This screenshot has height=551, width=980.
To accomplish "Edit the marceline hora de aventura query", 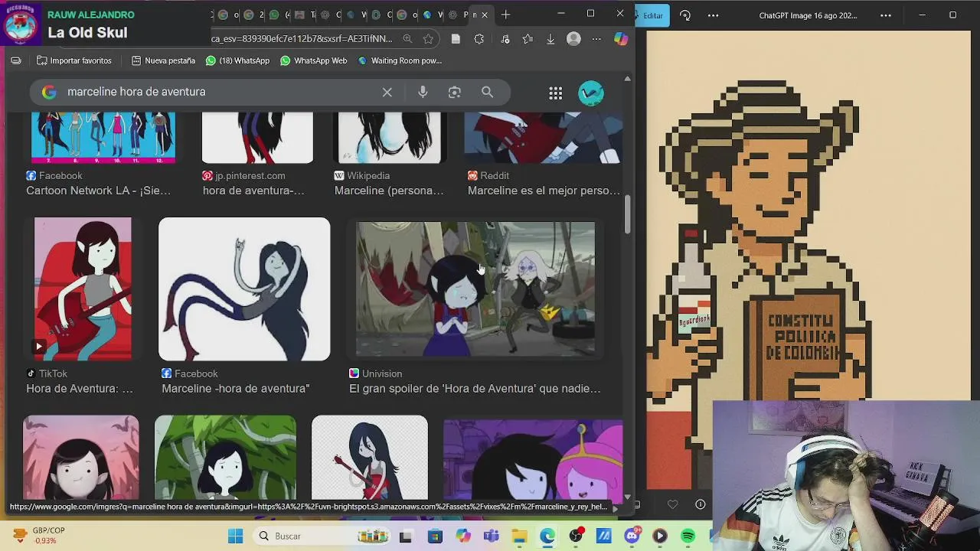I will click(x=136, y=92).
